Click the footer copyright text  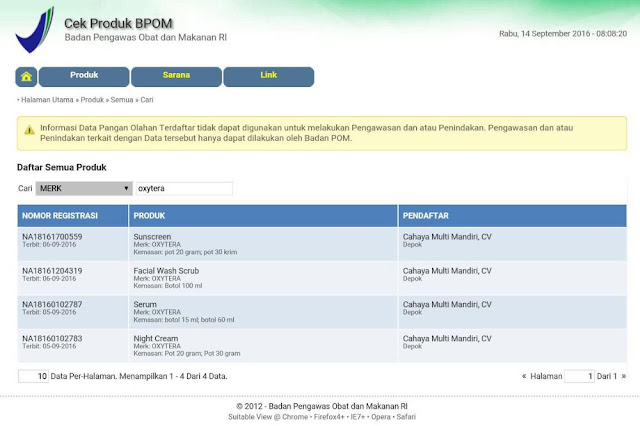coord(322,406)
